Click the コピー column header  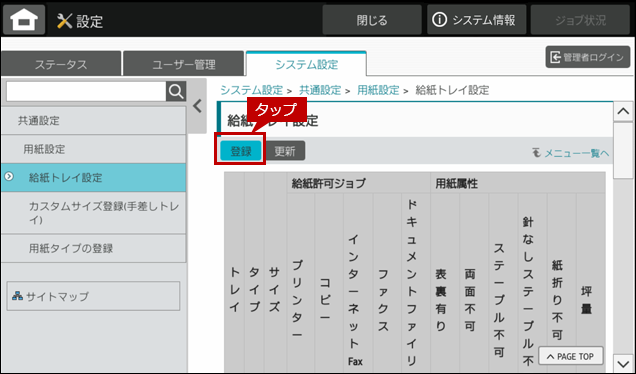[325, 299]
